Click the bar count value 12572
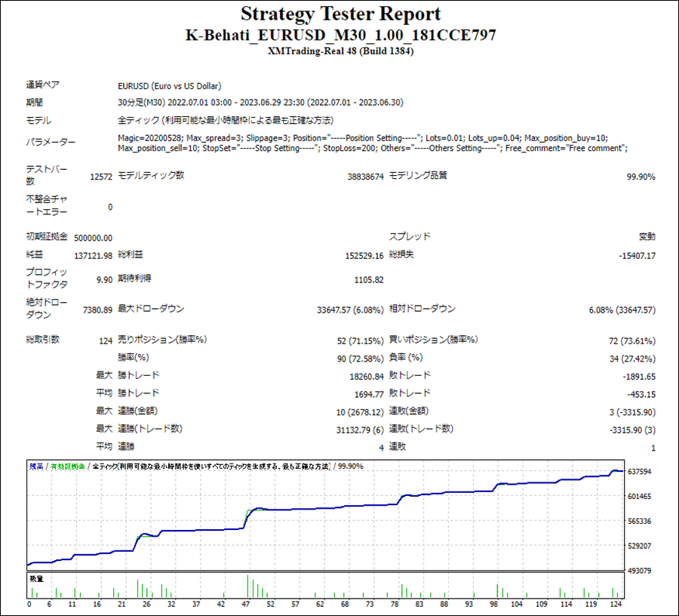Image resolution: width=679 pixels, height=616 pixels. [101, 177]
